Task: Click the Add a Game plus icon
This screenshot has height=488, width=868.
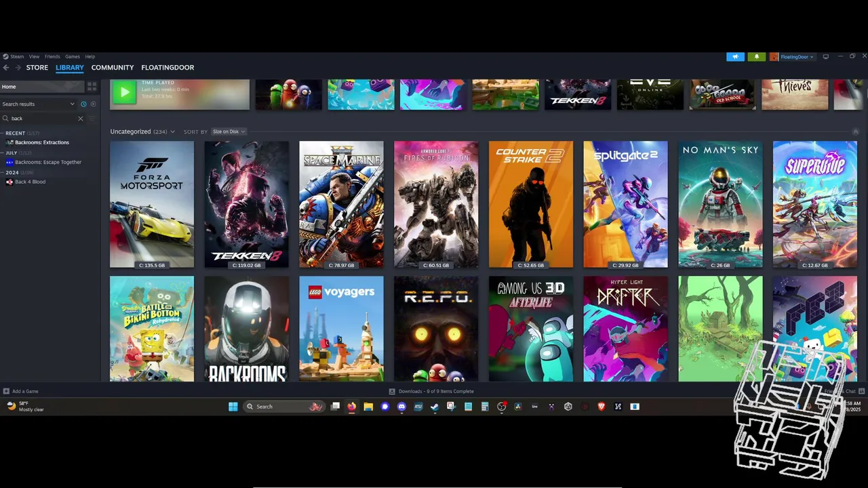Action: click(6, 391)
